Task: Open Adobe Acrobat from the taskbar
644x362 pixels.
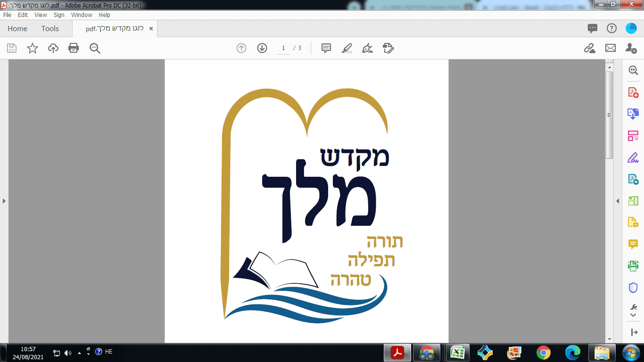Action: pos(397,353)
